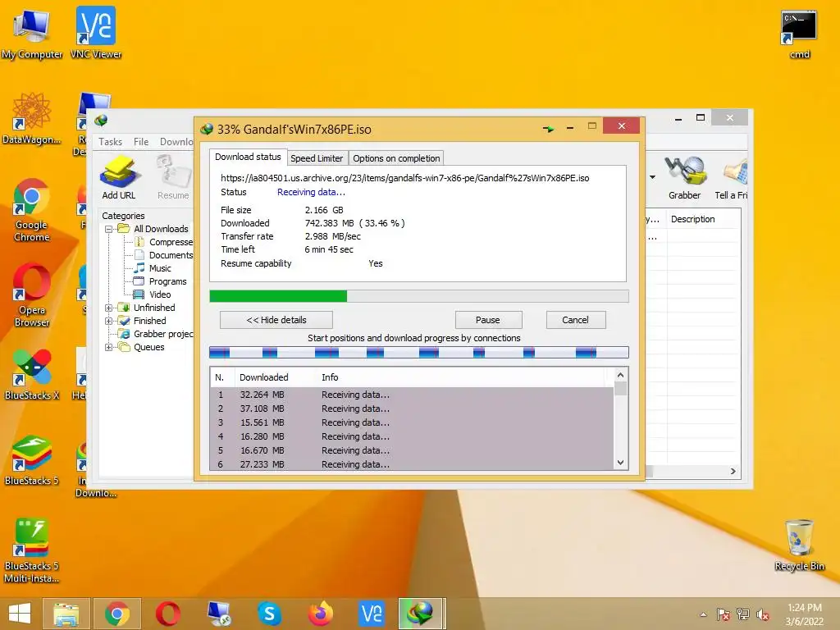The image size is (840, 630).
Task: Launch Opera Browser desktop shortcut
Action: (x=32, y=294)
